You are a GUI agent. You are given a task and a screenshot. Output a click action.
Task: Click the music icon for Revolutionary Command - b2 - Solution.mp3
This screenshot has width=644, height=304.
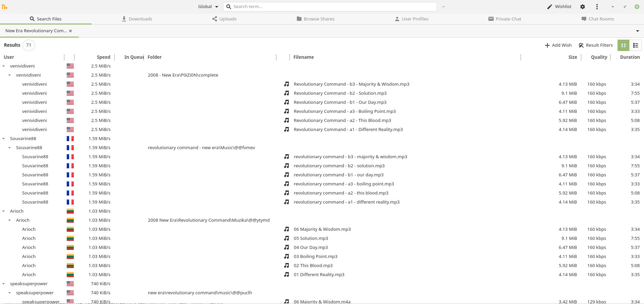click(x=286, y=93)
